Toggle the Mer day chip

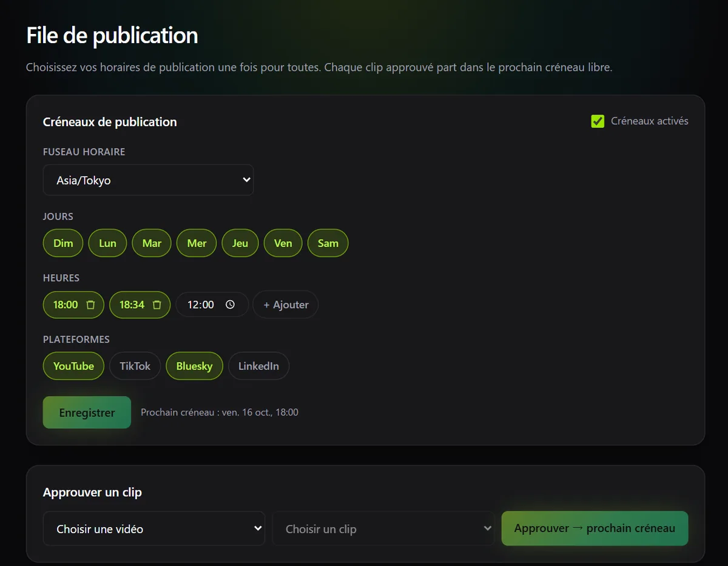coord(197,243)
